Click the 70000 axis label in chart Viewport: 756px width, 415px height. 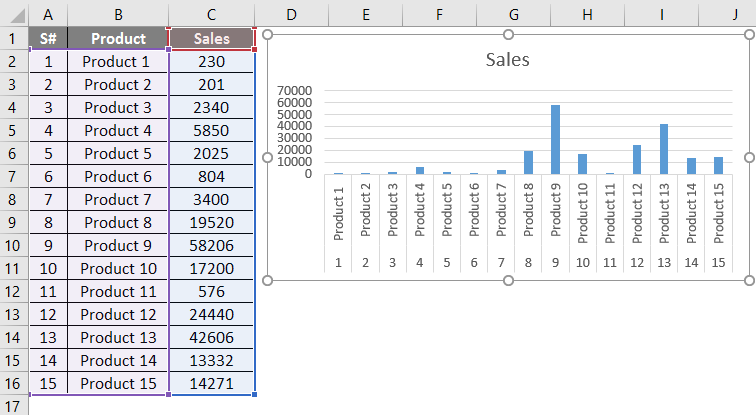point(295,91)
